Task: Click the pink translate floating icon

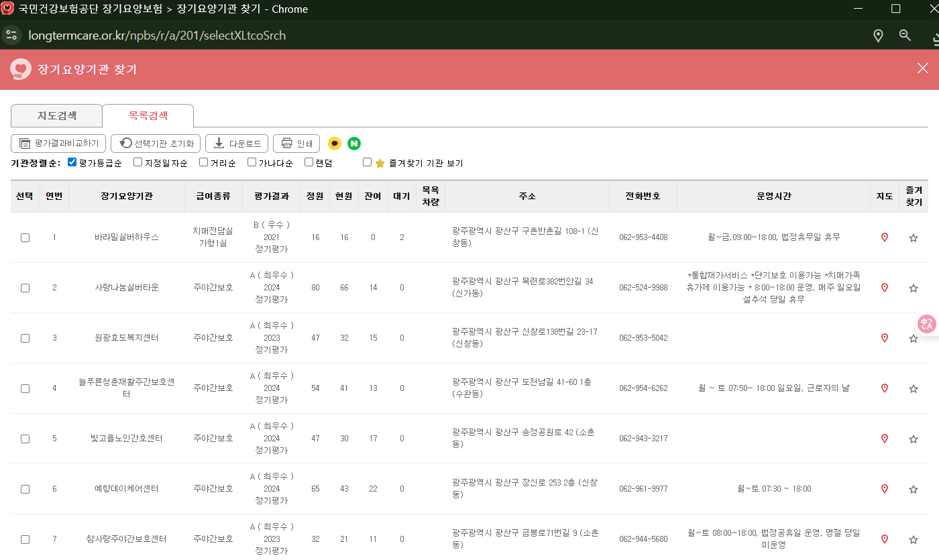Action: (x=928, y=324)
